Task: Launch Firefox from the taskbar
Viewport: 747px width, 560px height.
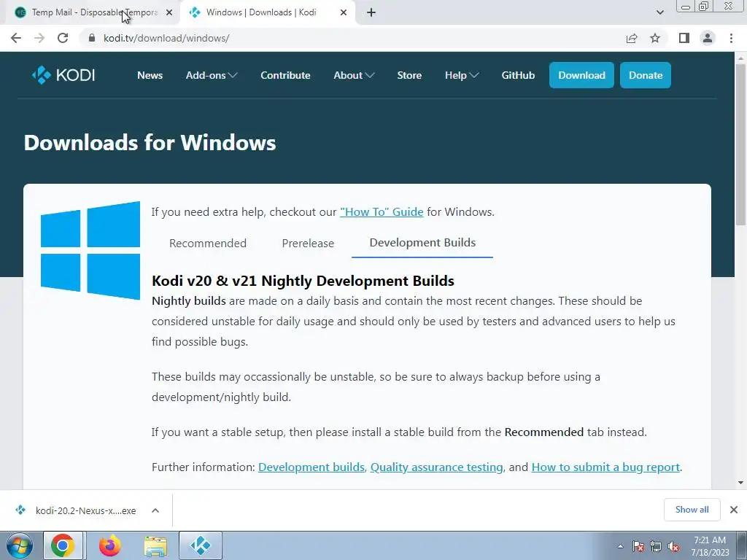Action: point(109,545)
